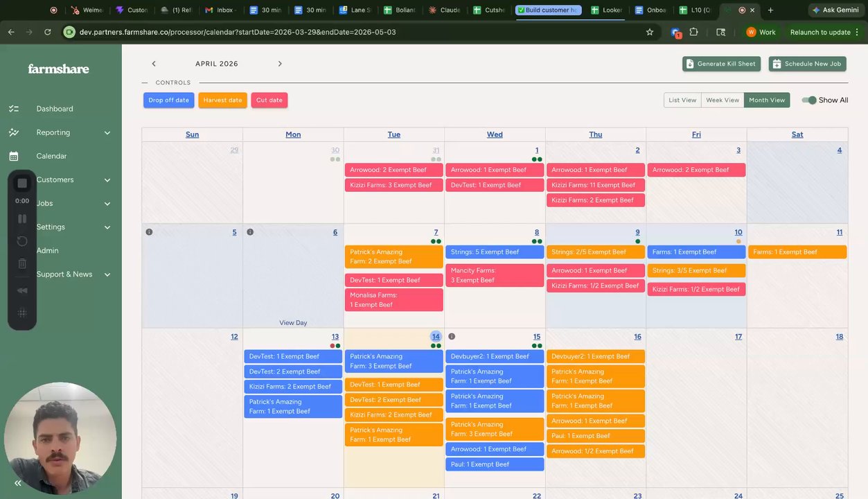Open Arrowood: 1/2 Exempt Beef on April 16
Viewport: 868px width, 499px height.
coord(596,451)
